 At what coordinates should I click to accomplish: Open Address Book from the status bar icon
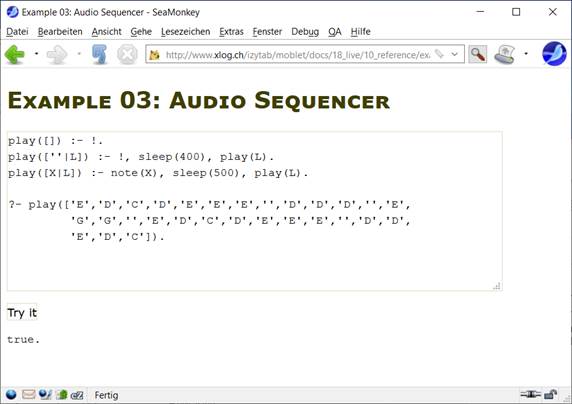point(62,395)
